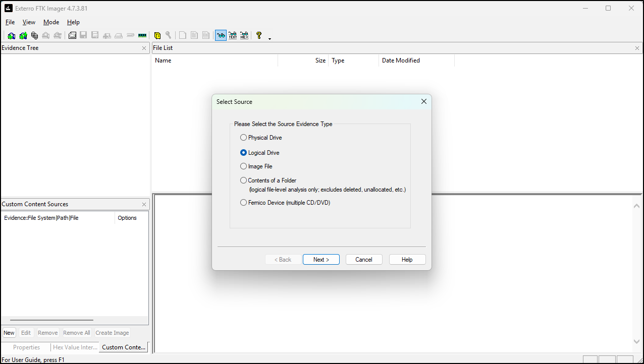Select the Image File radio button

coord(244,166)
